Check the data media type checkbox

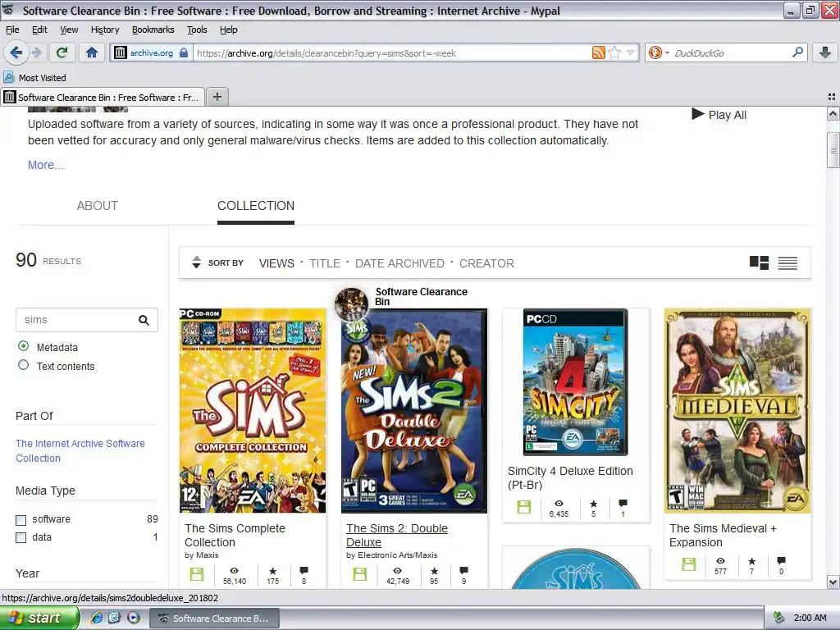pos(21,538)
